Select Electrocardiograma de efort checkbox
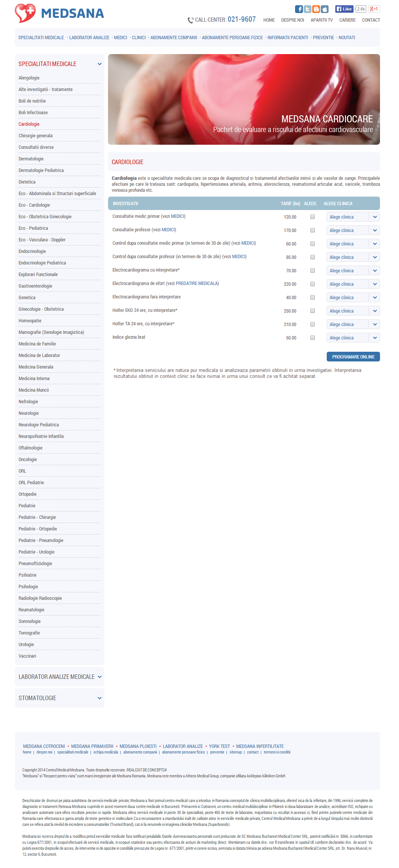Screen dimensions: 399x868 coord(313,284)
